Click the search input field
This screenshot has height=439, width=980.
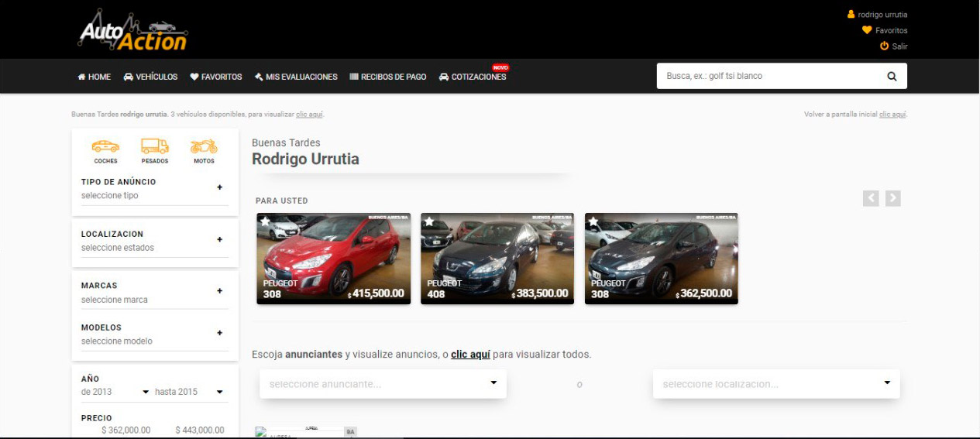click(767, 77)
